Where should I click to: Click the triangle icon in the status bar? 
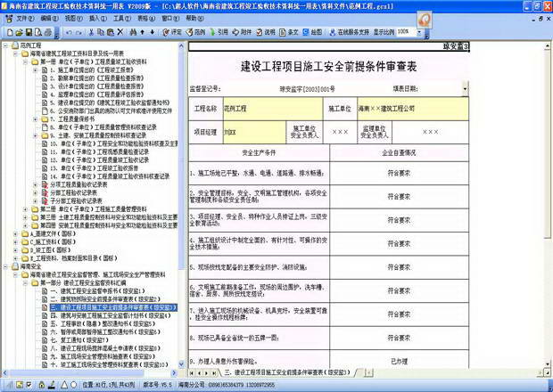pyautogui.click(x=64, y=385)
